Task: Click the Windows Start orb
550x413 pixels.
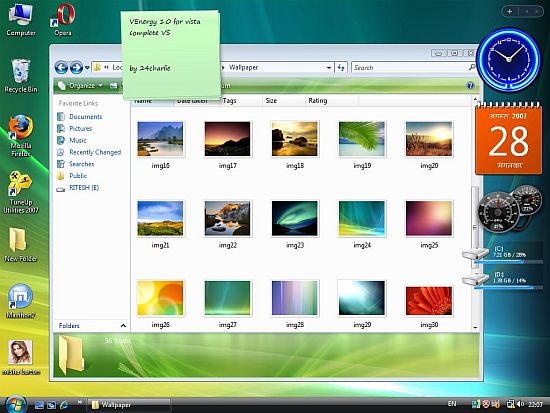Action: (16, 404)
